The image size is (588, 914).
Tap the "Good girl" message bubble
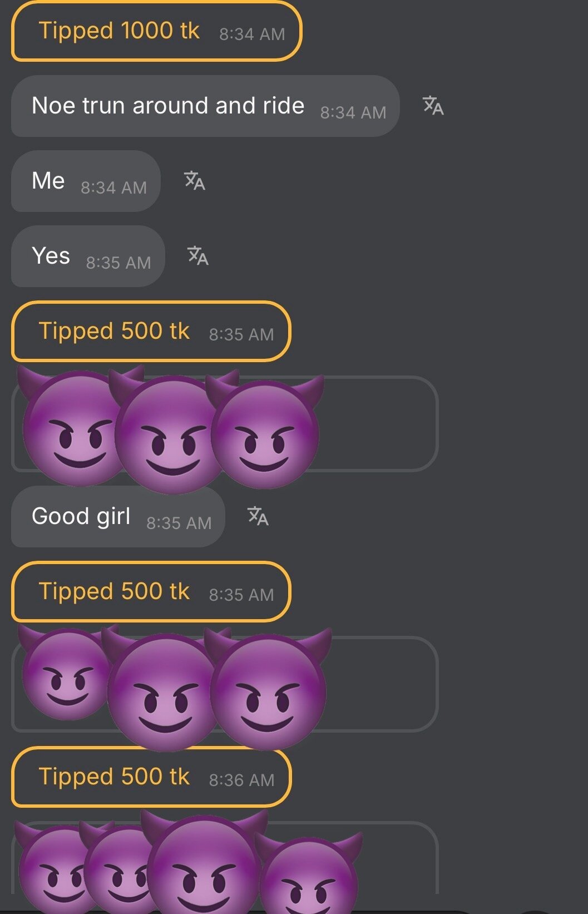tap(117, 517)
